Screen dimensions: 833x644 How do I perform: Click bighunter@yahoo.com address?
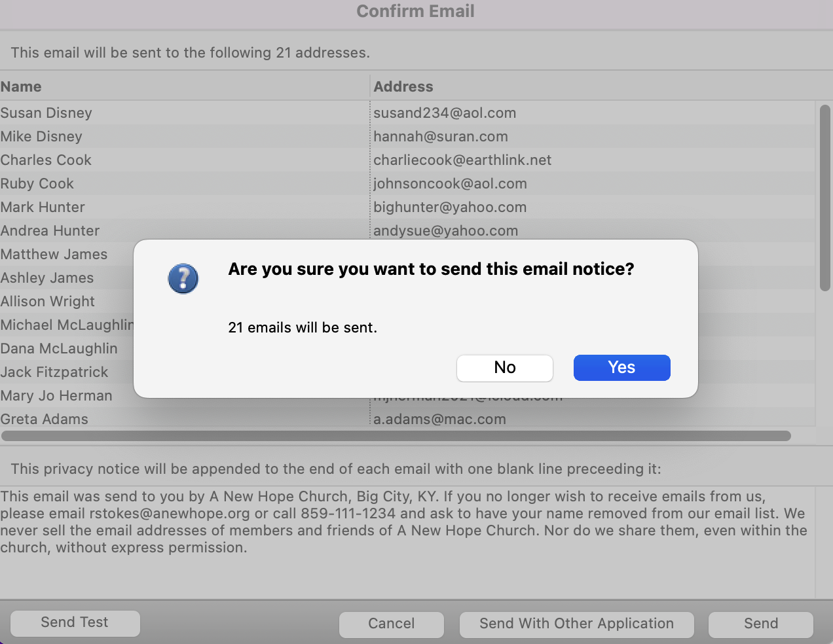(450, 207)
